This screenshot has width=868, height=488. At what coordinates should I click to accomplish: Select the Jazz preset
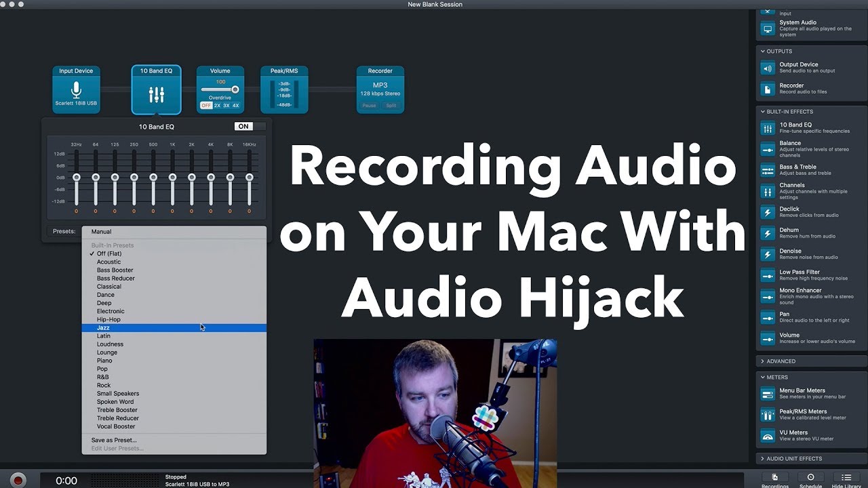tap(174, 327)
